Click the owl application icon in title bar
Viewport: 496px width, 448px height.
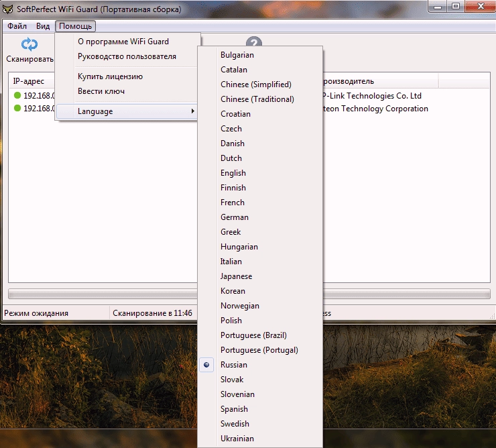click(x=7, y=9)
